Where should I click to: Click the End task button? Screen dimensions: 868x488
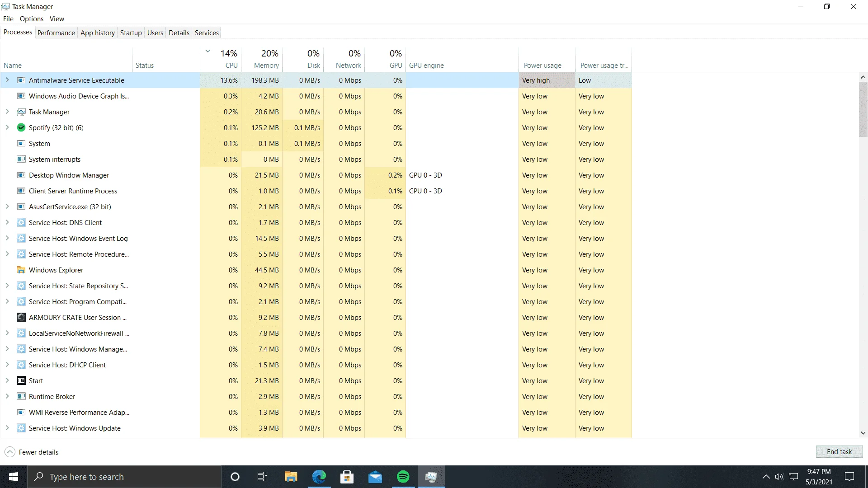[x=839, y=452]
